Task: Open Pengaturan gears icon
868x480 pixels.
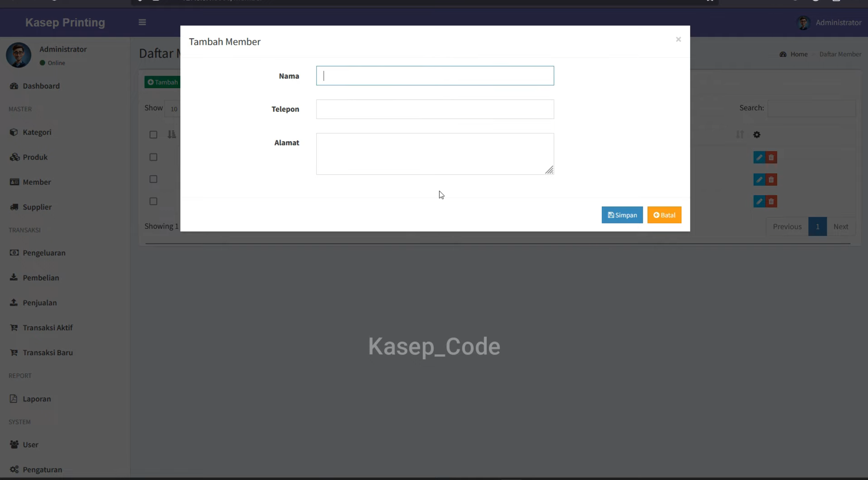Action: point(14,469)
